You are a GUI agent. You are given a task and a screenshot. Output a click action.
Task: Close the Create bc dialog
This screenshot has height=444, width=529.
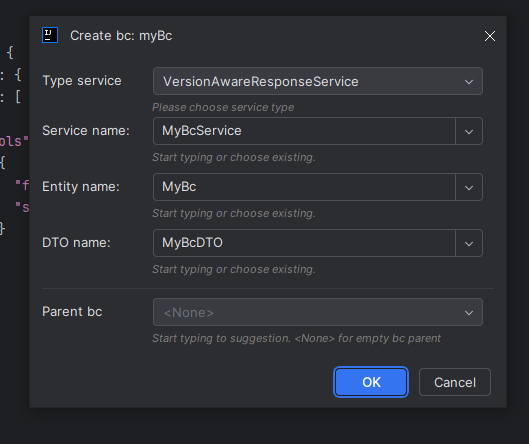click(x=490, y=36)
